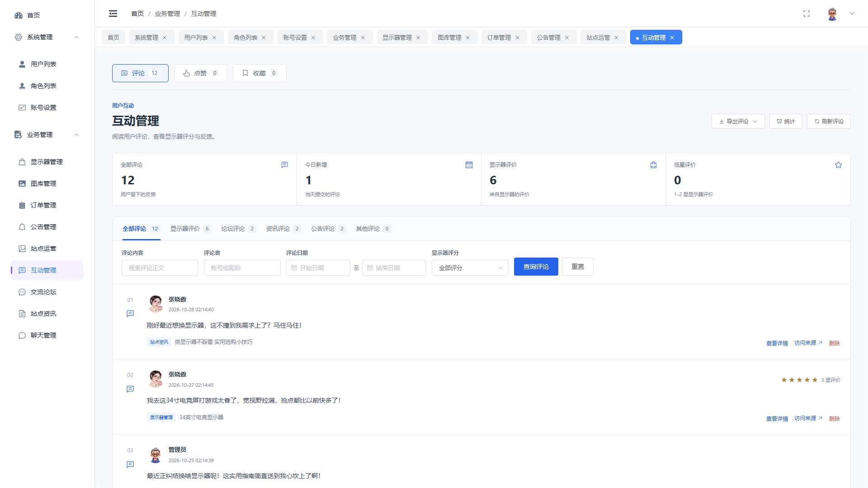Click the 业务管理 breadcrumb link
868x488 pixels.
coord(167,14)
